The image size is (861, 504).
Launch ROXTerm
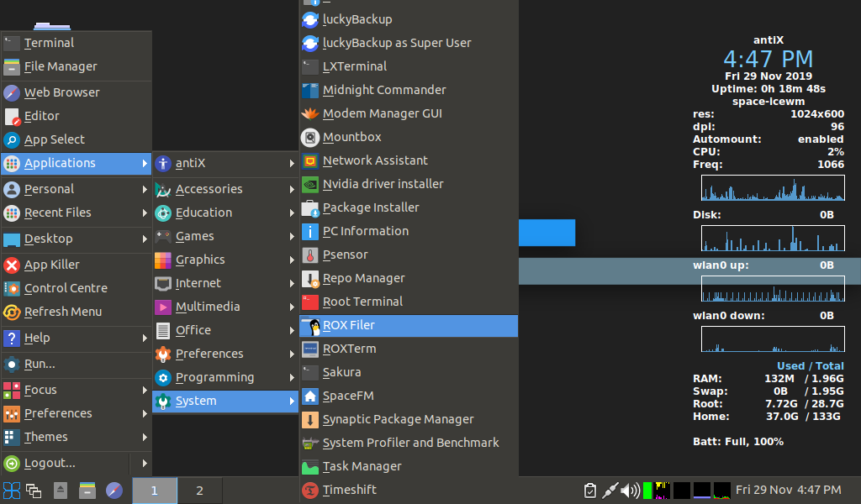409,349
